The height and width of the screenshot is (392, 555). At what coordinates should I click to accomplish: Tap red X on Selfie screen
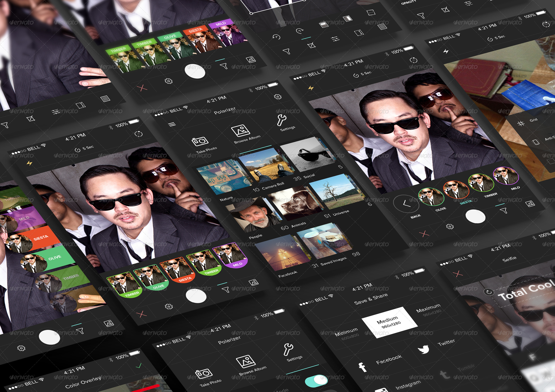pos(458,274)
